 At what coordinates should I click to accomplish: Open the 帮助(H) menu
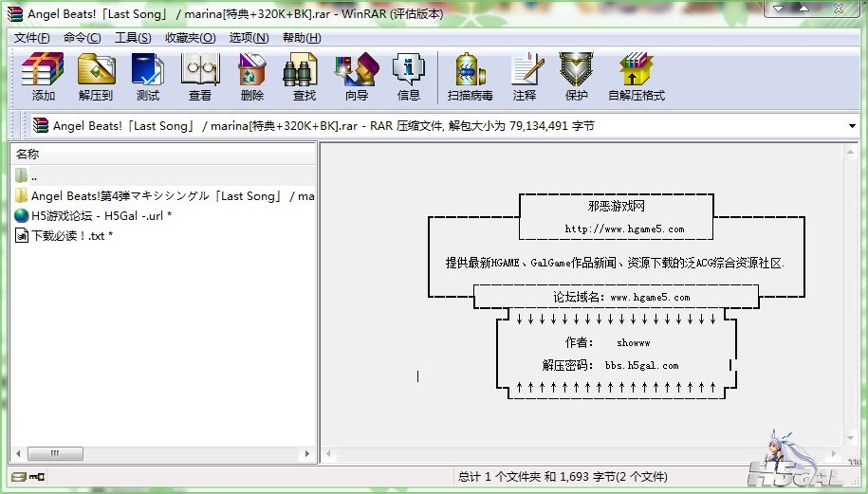coord(302,38)
